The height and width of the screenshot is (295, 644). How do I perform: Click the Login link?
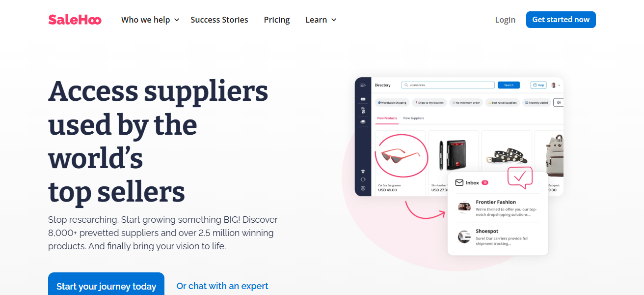click(x=505, y=20)
